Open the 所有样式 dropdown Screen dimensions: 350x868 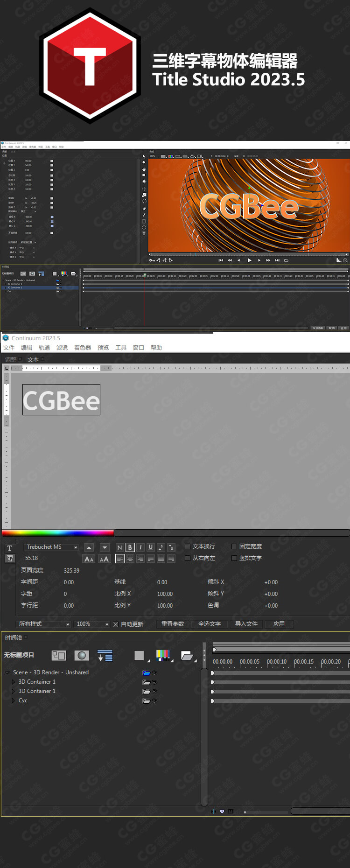[43, 624]
